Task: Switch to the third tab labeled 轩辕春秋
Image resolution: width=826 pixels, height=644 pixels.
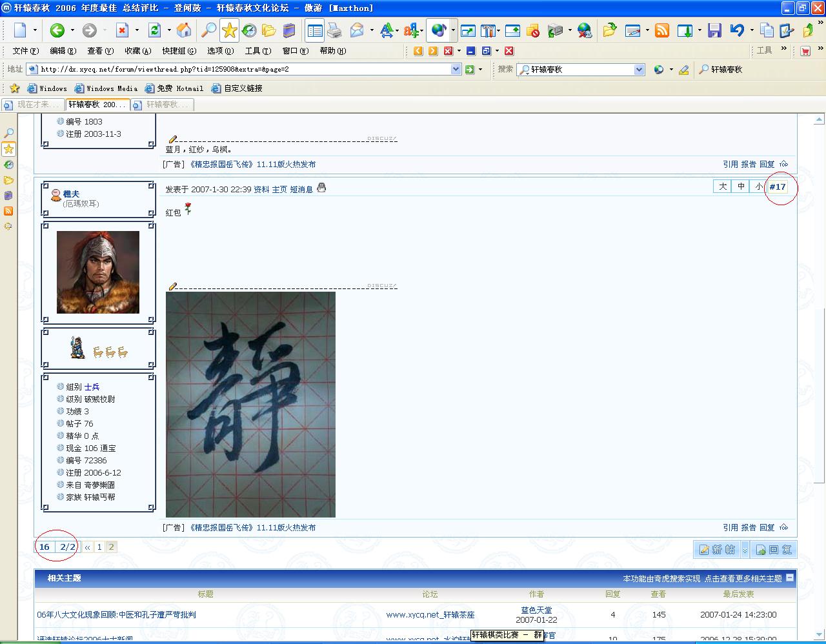Action: click(162, 105)
